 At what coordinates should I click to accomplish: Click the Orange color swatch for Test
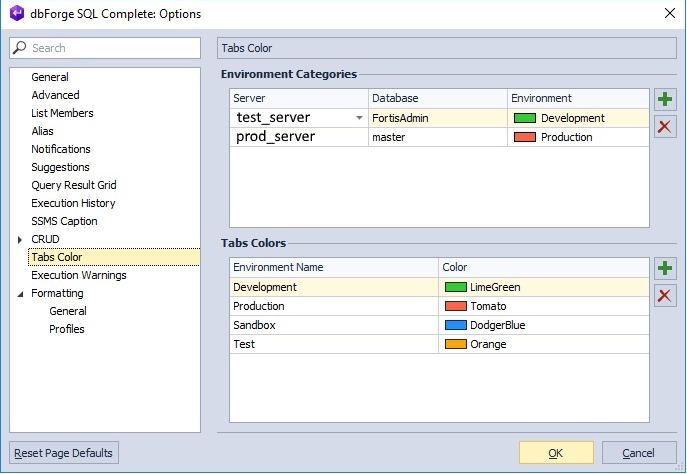click(x=455, y=344)
